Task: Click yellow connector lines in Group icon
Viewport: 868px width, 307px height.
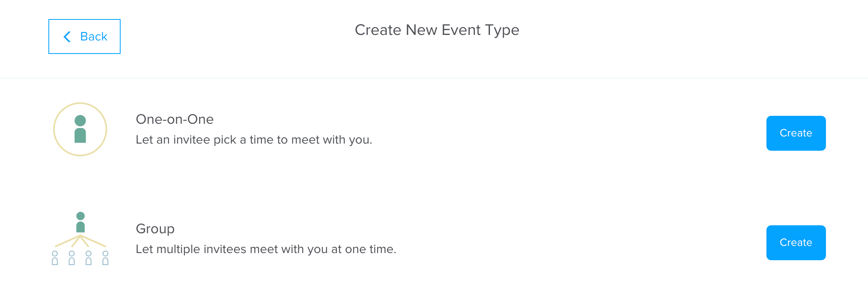Action: [95, 242]
